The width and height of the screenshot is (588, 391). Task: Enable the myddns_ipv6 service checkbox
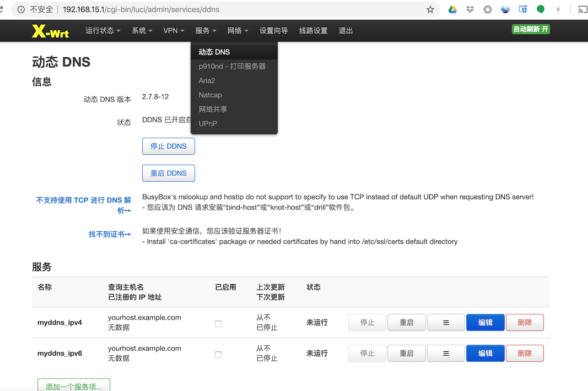click(218, 355)
